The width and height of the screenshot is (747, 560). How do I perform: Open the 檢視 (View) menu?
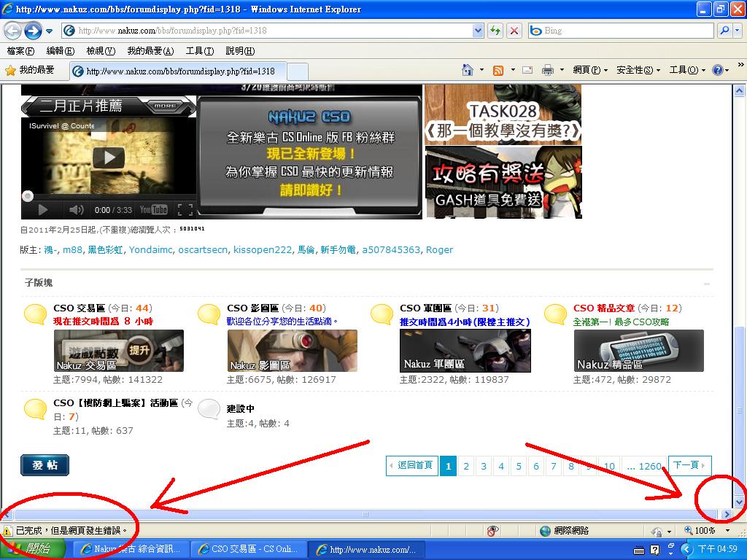pyautogui.click(x=101, y=51)
